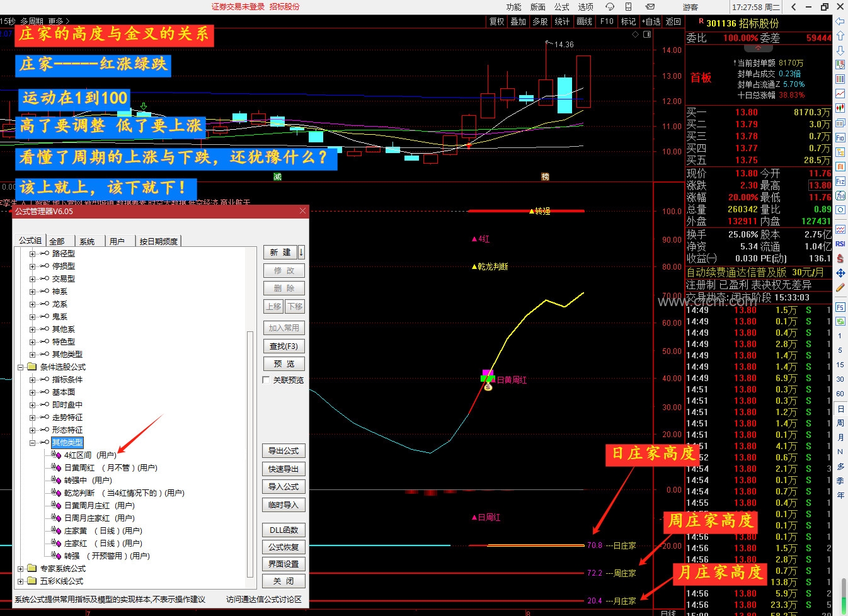The width and height of the screenshot is (848, 616).
Task: Open dropdown arrow beside 新建 button
Action: (x=301, y=252)
